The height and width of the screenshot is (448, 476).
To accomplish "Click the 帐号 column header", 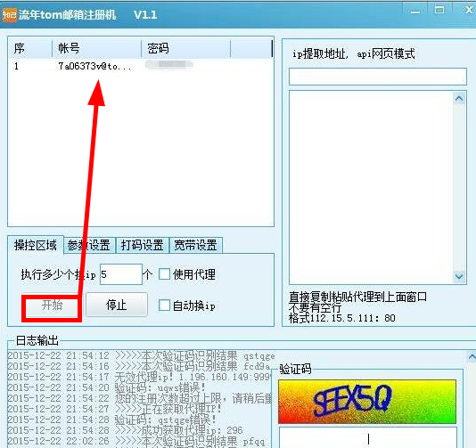I will [96, 48].
